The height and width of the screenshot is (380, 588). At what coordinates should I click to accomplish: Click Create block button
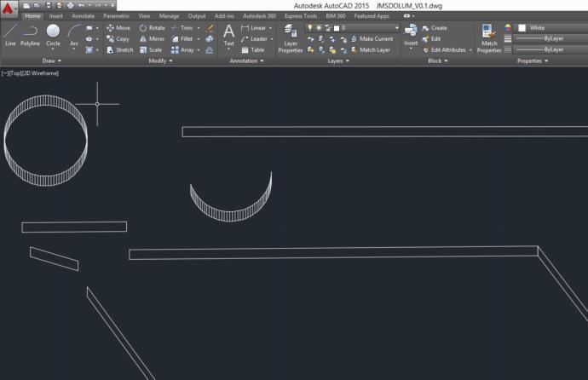(435, 28)
